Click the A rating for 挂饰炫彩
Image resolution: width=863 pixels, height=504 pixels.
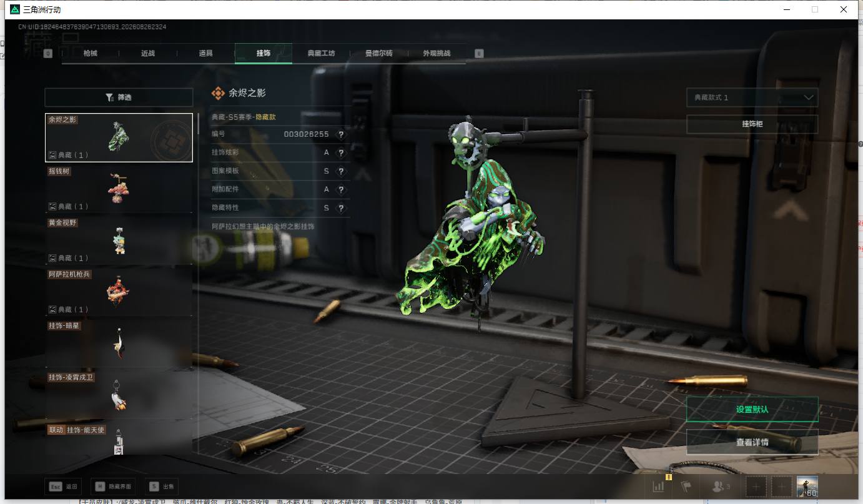[x=326, y=152]
